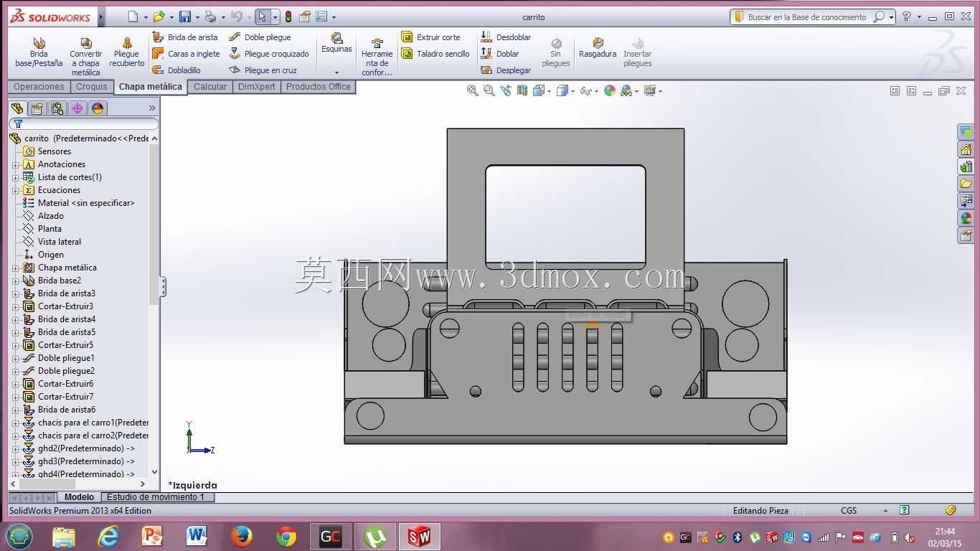The width and height of the screenshot is (980, 551).
Task: Click the Extruir corte tool
Action: pos(430,37)
